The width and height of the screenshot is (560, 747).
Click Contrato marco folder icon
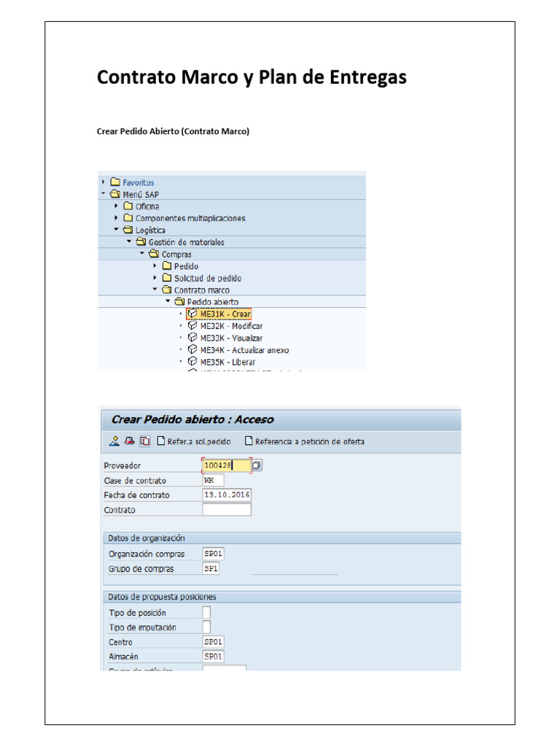[167, 289]
